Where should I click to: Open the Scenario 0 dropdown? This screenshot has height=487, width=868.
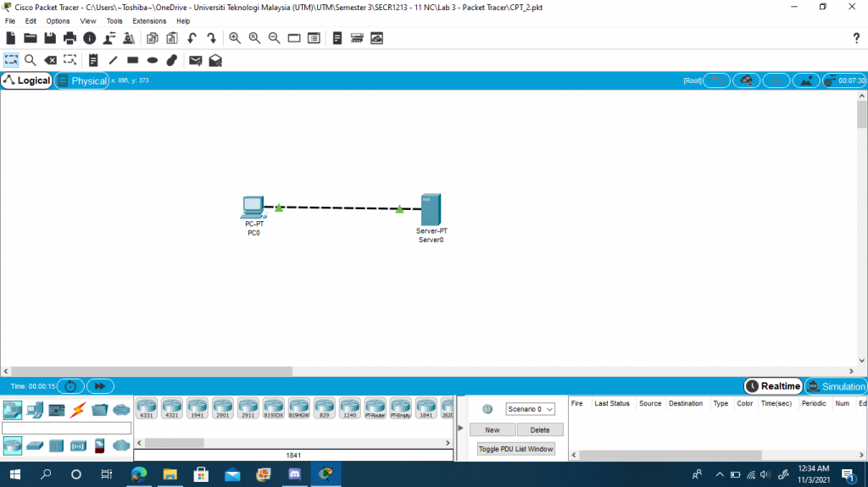(x=531, y=409)
